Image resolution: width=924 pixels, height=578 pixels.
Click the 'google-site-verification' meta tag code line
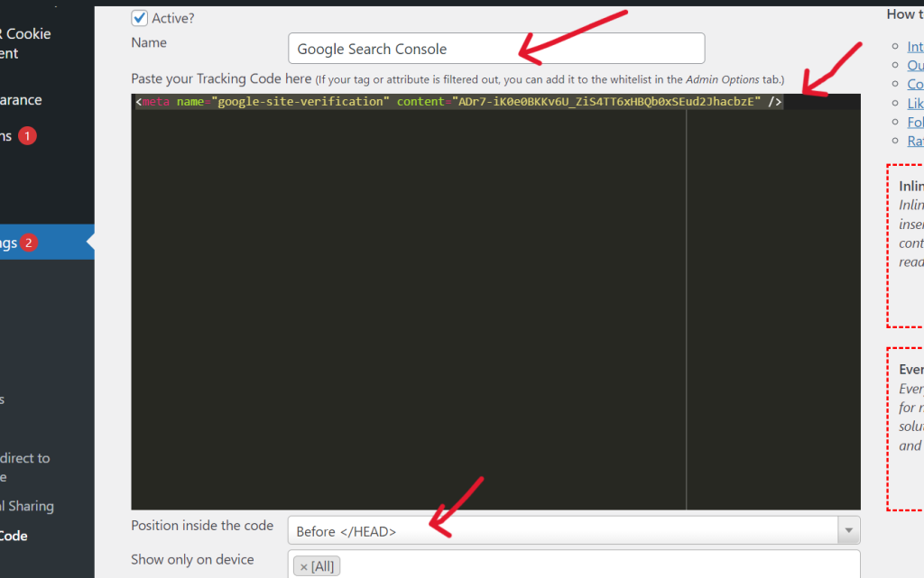point(458,102)
